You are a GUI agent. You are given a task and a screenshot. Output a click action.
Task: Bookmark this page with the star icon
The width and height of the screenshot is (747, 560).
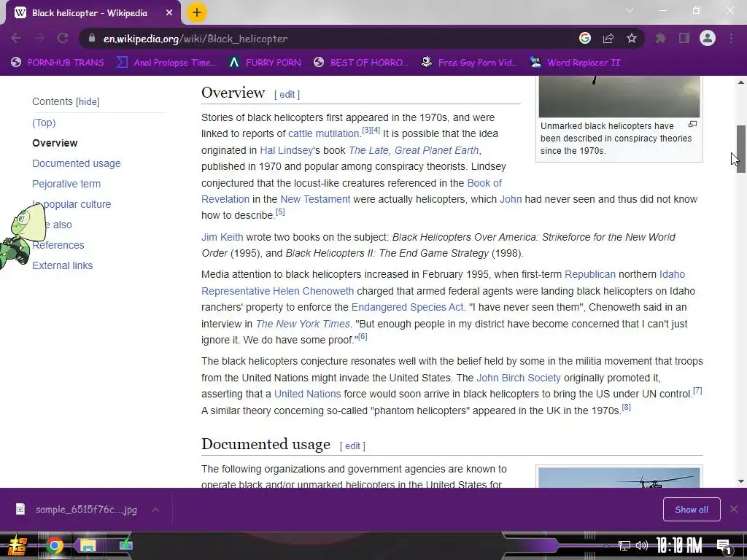tap(631, 38)
